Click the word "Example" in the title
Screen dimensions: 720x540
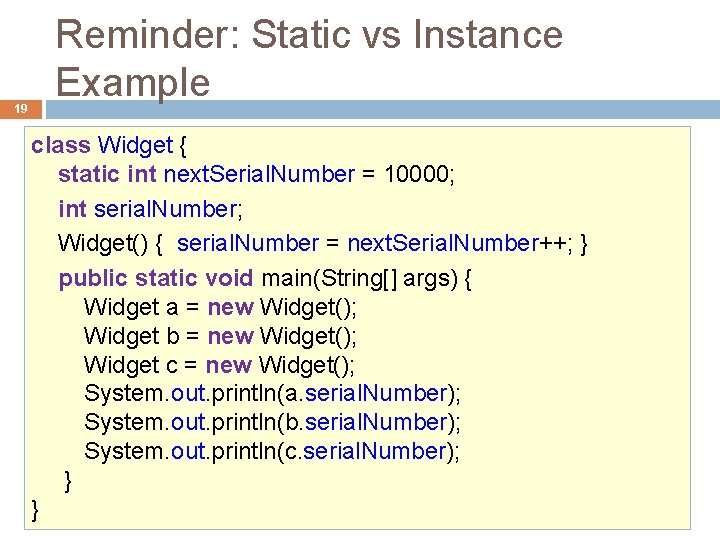coord(133,82)
